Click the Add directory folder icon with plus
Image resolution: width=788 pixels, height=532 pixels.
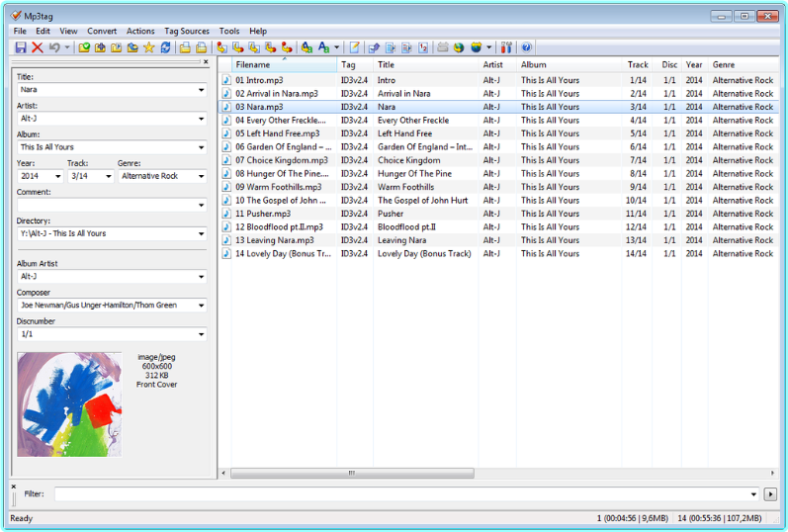(x=100, y=47)
